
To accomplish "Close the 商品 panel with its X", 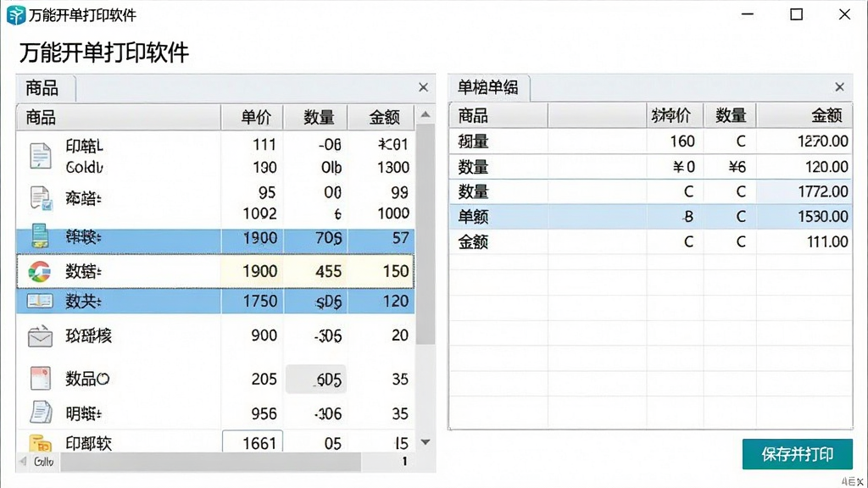I will 424,87.
